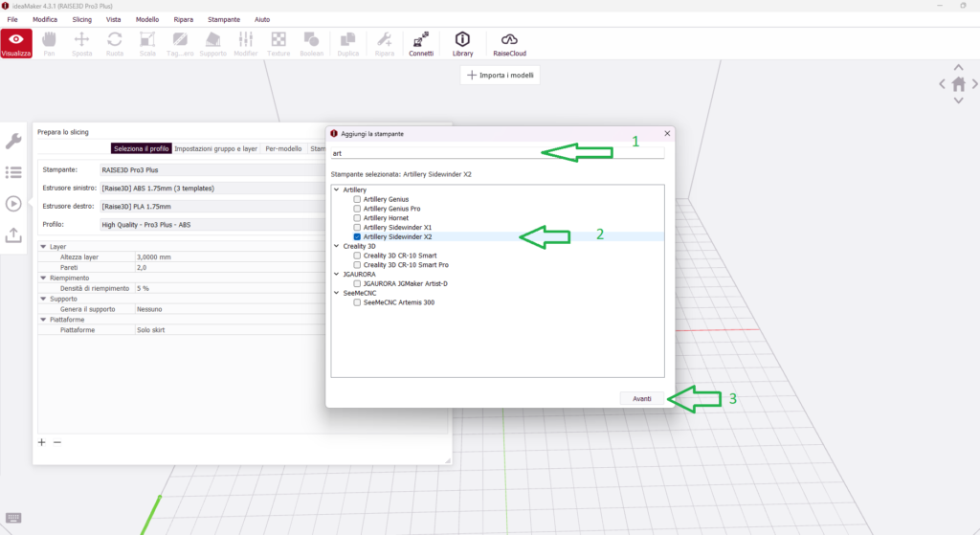Open the Profilo High Quality dropdown
This screenshot has height=535, width=980.
tap(212, 224)
